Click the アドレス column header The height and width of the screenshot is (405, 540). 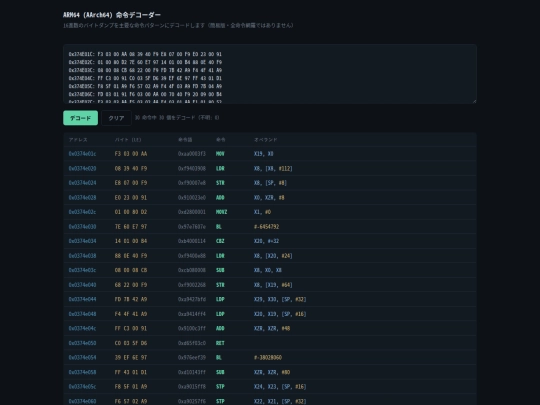78,139
